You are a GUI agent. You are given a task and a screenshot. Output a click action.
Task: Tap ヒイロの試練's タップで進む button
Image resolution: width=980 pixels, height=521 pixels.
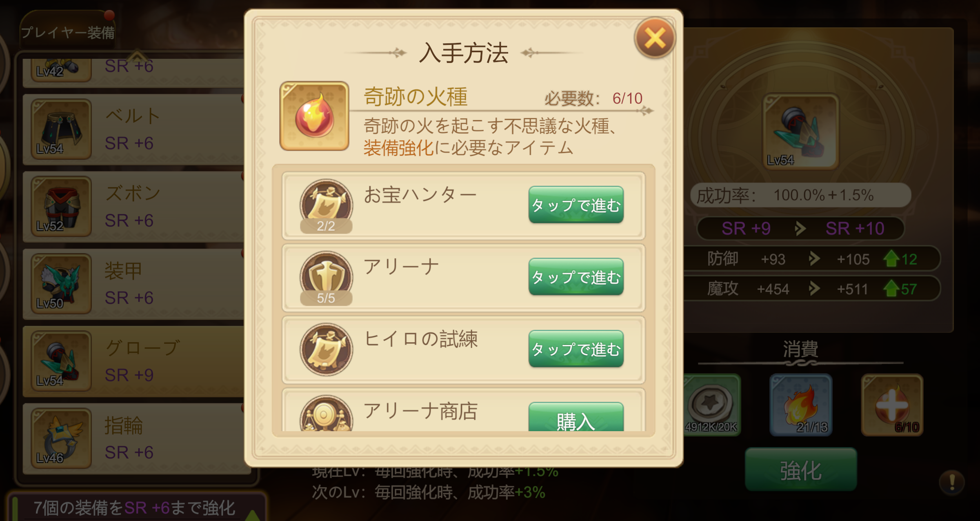(576, 349)
